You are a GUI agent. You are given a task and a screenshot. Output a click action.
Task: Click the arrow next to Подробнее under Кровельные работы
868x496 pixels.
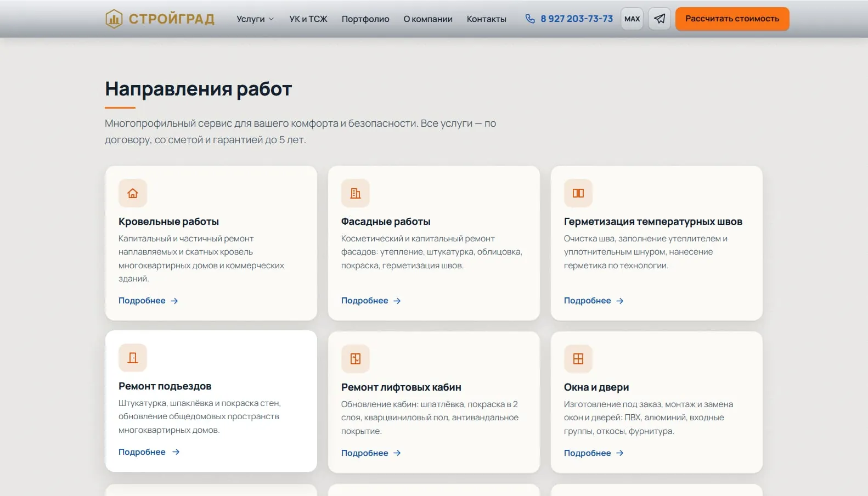174,301
